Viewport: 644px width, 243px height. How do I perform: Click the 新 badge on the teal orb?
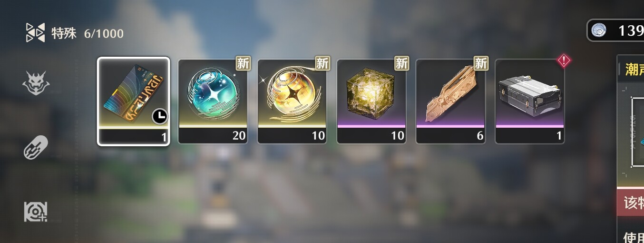243,63
